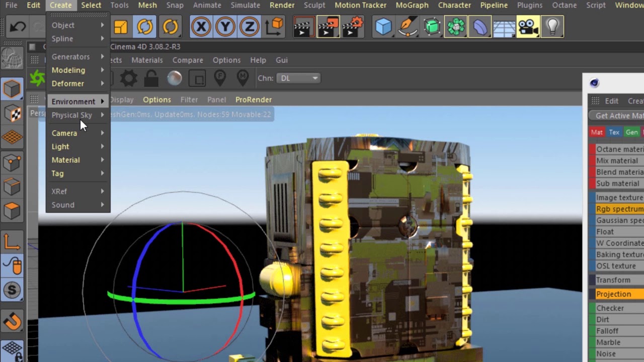Expand the Deformer submenu

tap(78, 83)
